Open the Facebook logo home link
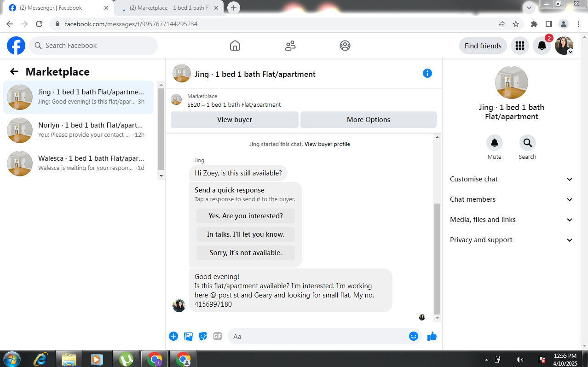 tap(16, 46)
